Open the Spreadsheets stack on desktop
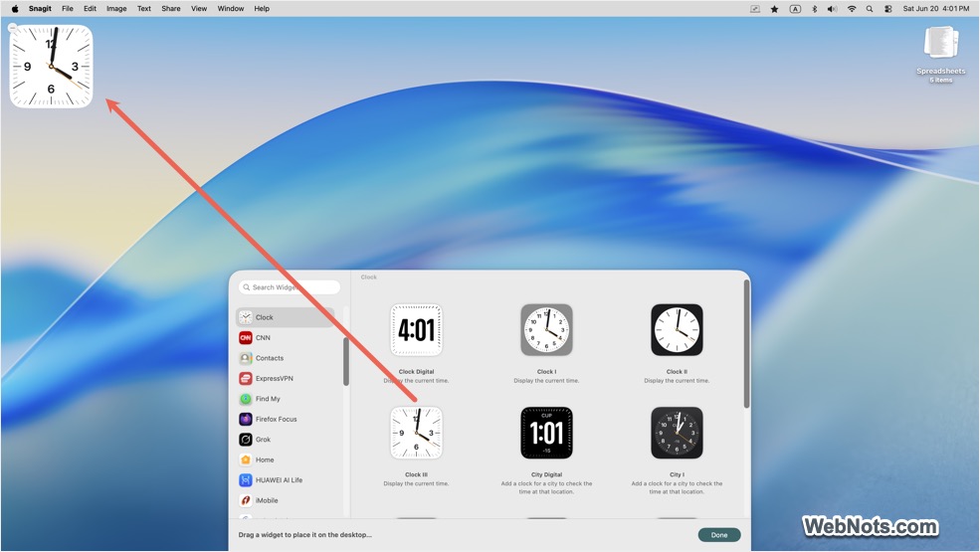Image resolution: width=980 pixels, height=552 pixels. coord(940,54)
